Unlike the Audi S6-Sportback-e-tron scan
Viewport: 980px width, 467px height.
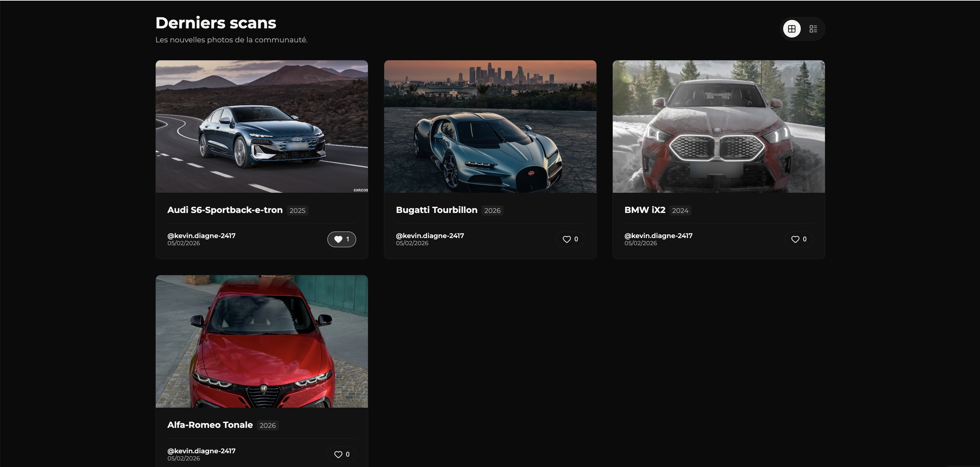342,239
